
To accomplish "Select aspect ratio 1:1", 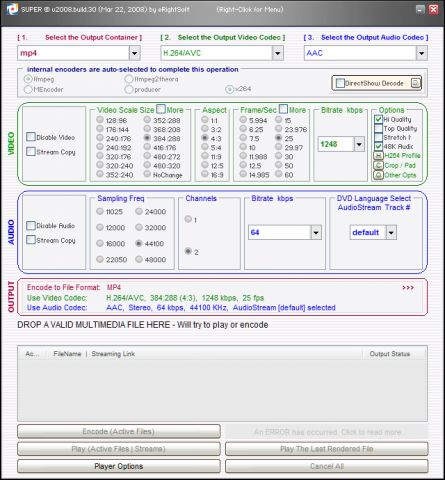I will (x=205, y=119).
